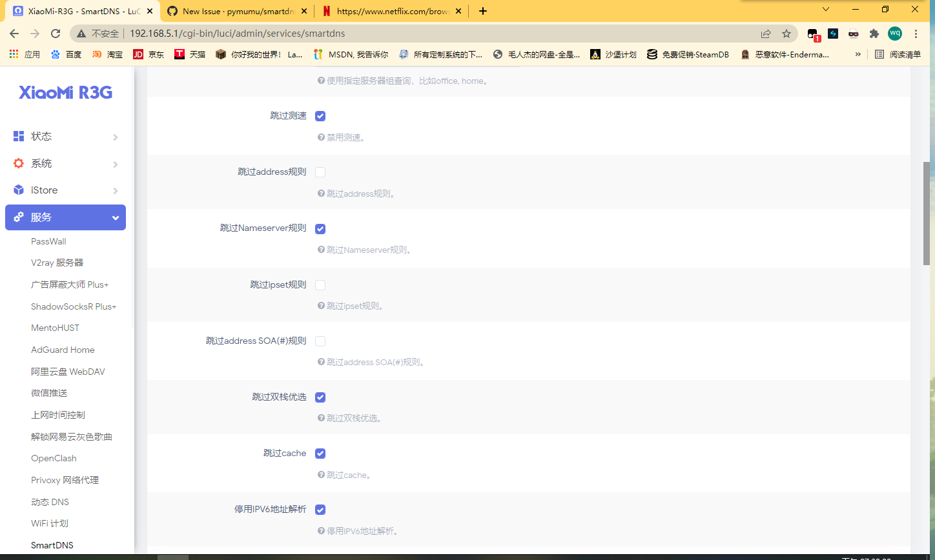Click the 状态 status grid icon

(x=18, y=136)
